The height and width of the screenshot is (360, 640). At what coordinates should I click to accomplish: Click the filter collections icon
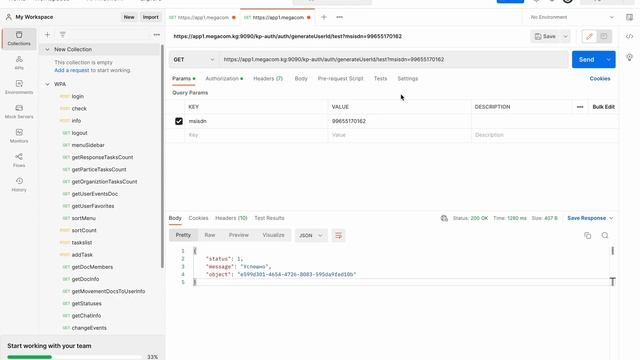[62, 35]
